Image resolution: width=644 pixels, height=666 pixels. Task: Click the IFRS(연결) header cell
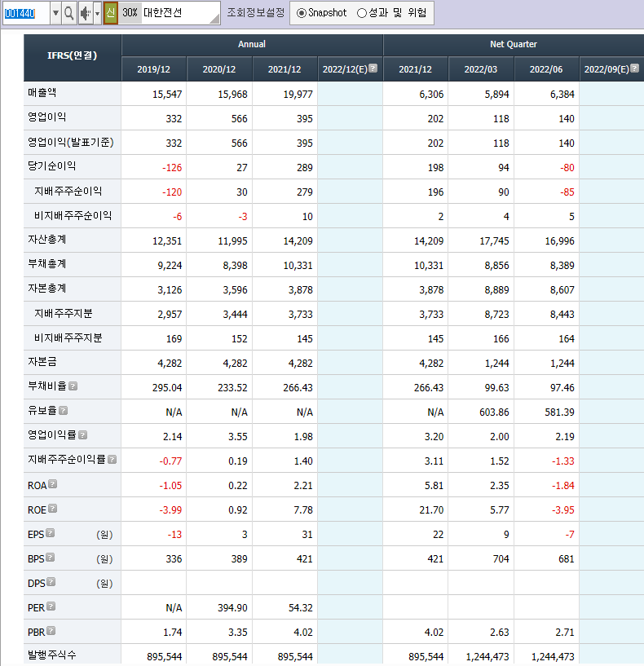pos(73,55)
